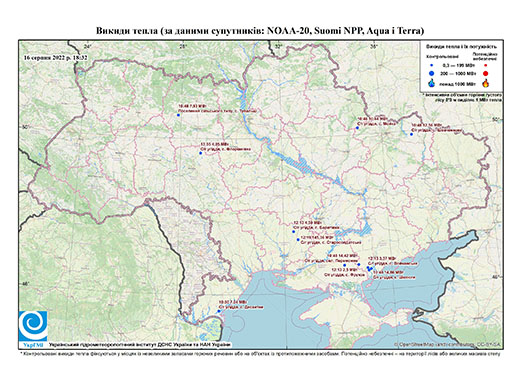Select the blue flame legend icon
520x368 pixels.
click(431, 83)
